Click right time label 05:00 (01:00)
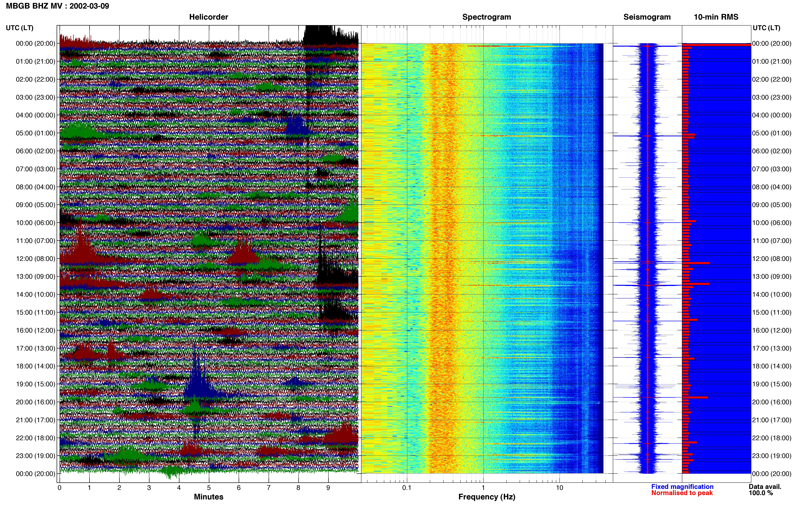The image size is (812, 508). 772,133
